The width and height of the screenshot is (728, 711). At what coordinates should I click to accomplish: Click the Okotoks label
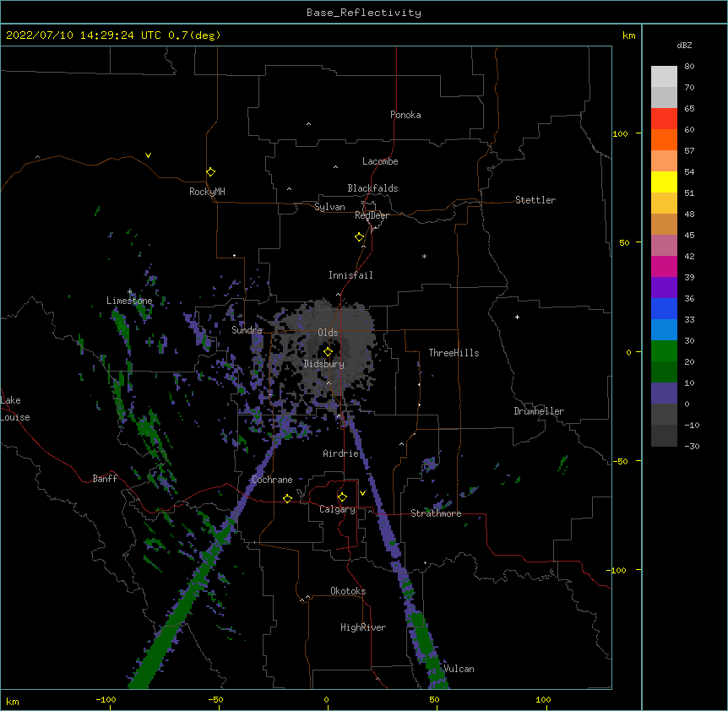point(348,591)
